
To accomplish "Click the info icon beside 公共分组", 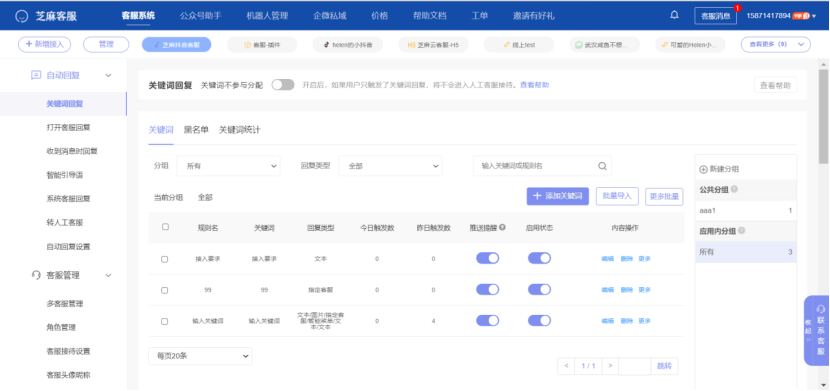I will [x=735, y=189].
